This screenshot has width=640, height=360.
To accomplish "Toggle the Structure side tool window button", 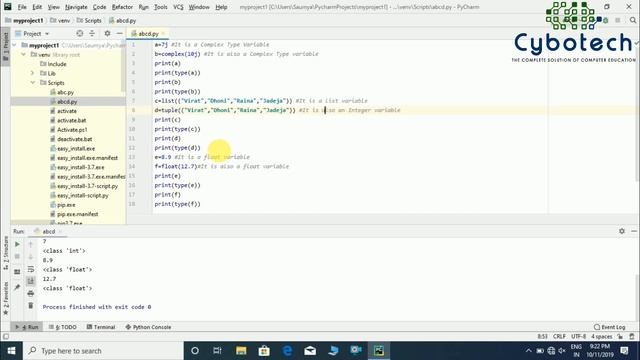I will [x=5, y=253].
